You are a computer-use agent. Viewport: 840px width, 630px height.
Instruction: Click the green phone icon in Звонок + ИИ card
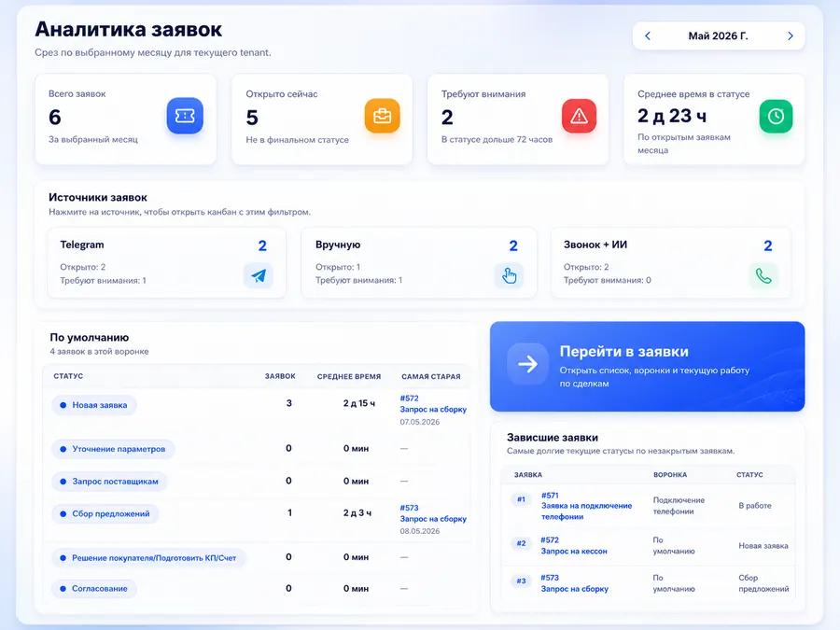763,275
